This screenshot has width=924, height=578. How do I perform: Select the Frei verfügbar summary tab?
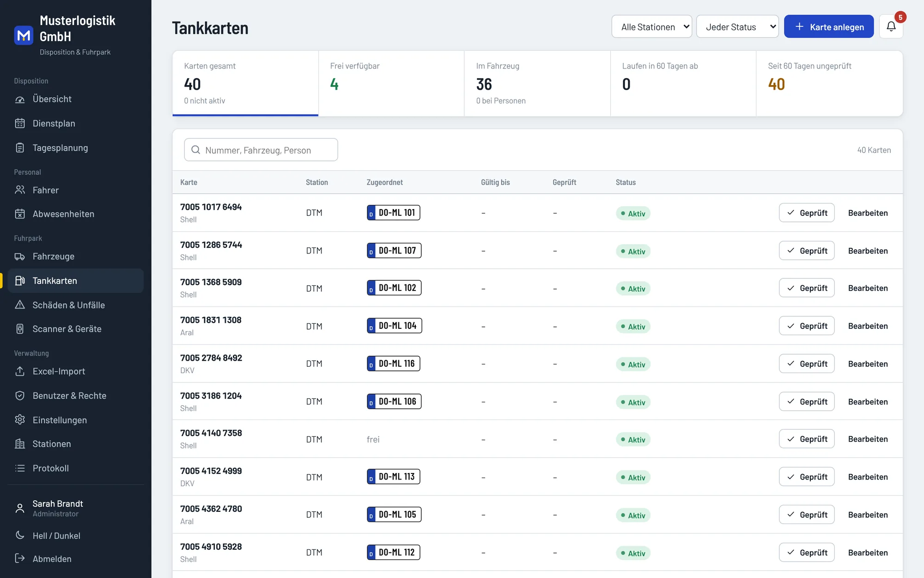[x=391, y=83]
